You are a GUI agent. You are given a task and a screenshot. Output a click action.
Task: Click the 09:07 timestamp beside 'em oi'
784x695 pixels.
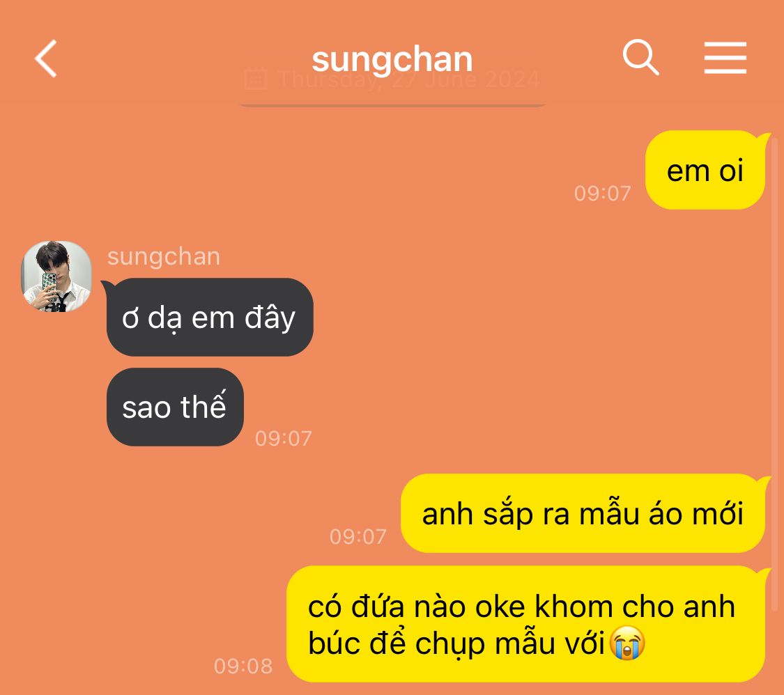(603, 194)
